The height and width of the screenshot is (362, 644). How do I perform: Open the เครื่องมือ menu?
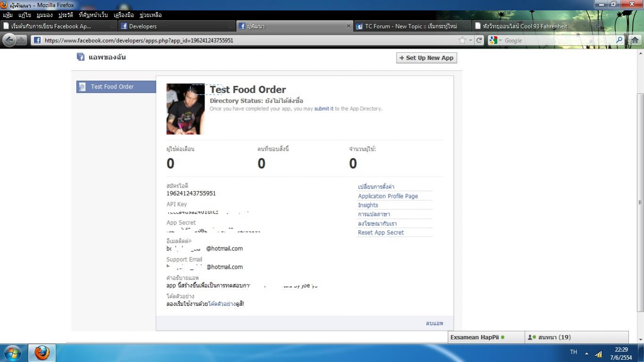124,15
